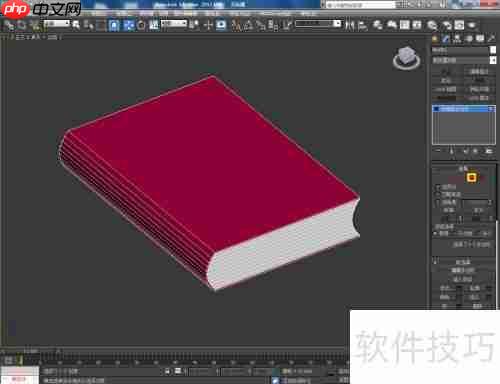The width and height of the screenshot is (500, 384).
Task: Click the Align tool icon
Action: coord(362,25)
